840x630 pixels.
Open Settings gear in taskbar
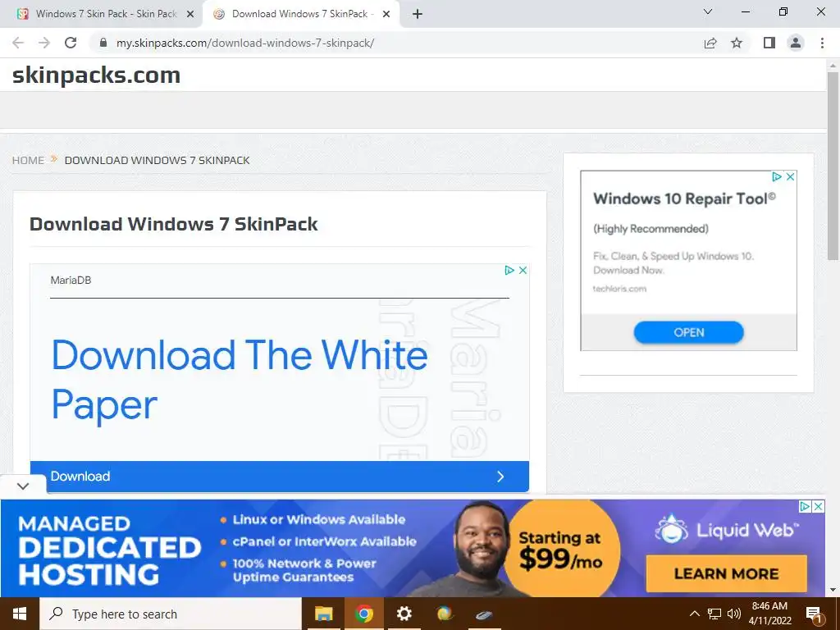404,614
